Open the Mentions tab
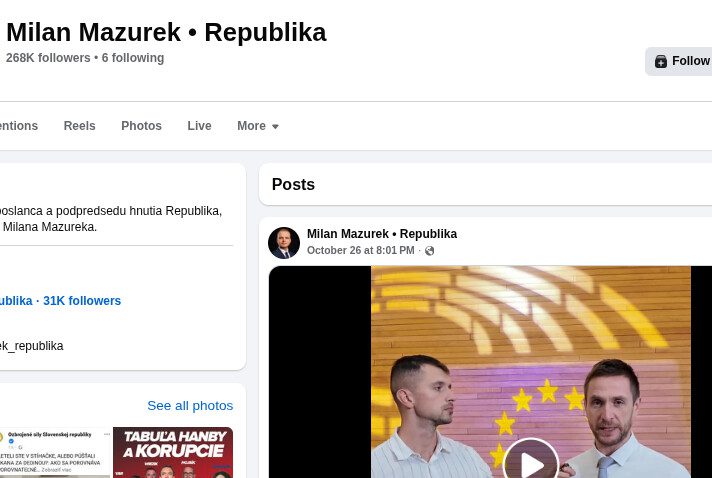The width and height of the screenshot is (712, 478). pyautogui.click(x=19, y=126)
